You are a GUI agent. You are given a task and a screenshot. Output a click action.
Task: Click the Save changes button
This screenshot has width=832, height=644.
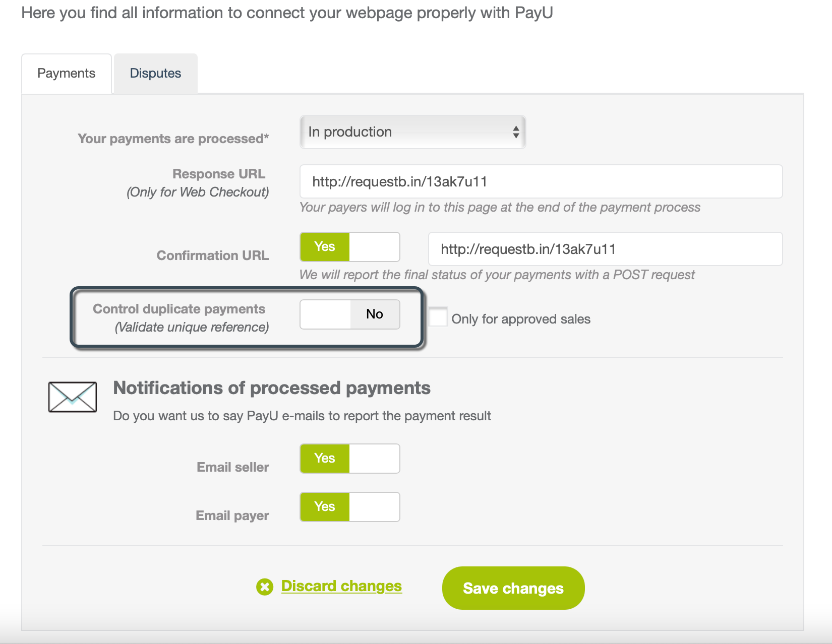click(x=513, y=588)
